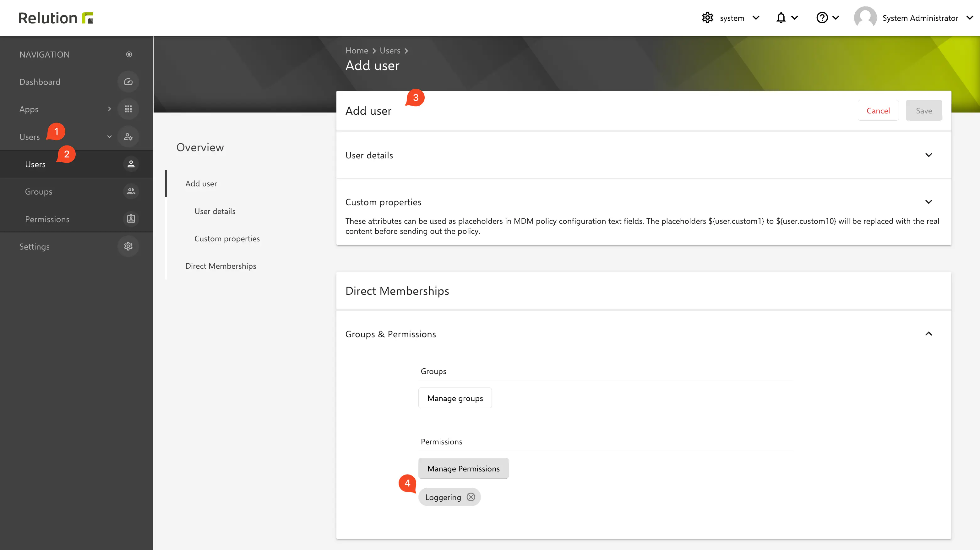Select Groups in the navigation sidebar
The height and width of the screenshot is (550, 980).
pos(38,191)
